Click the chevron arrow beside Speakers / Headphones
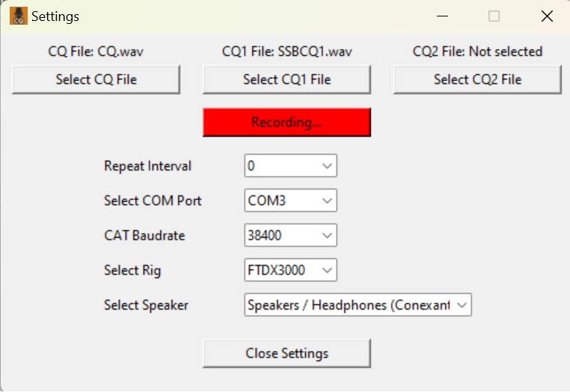Image resolution: width=570 pixels, height=392 pixels. click(462, 305)
